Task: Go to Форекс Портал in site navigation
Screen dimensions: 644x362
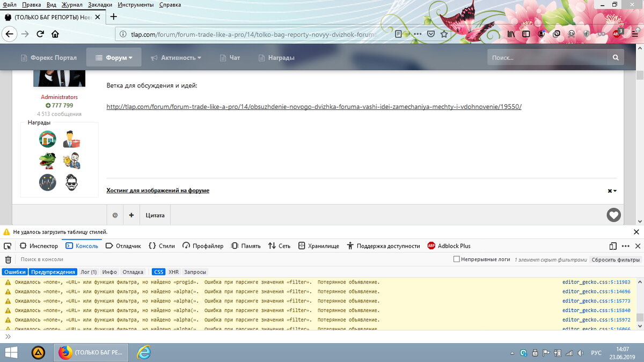Action: pyautogui.click(x=48, y=57)
